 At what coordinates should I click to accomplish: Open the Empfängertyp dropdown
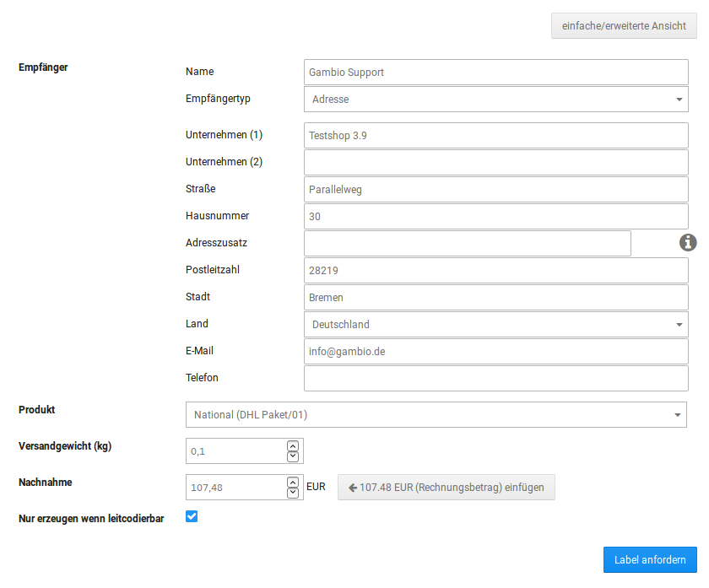[495, 100]
